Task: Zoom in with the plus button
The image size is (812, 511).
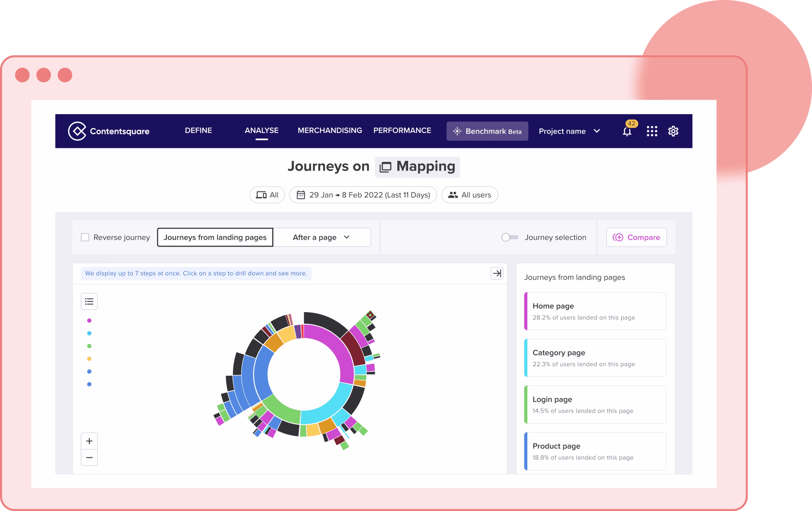Action: 89,441
